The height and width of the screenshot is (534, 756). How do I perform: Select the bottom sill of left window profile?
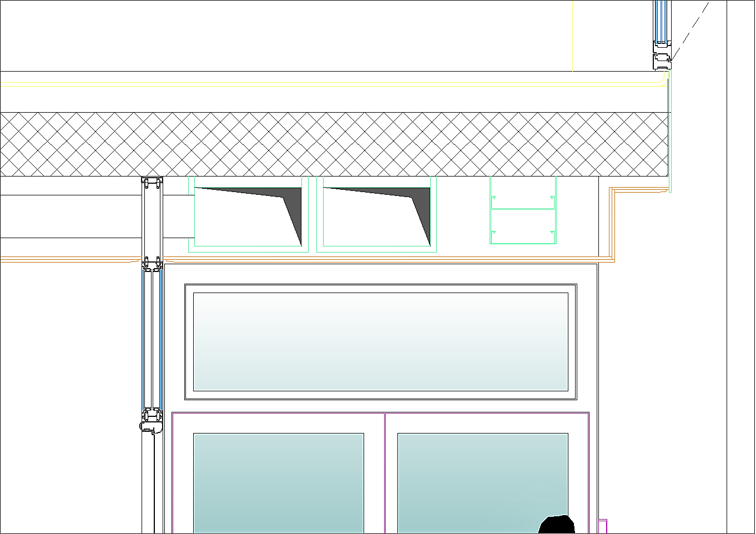(x=151, y=426)
